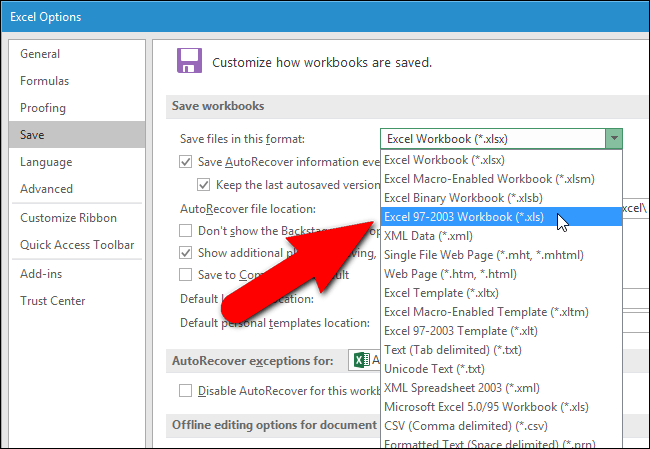Choose Excel Workbook (*.xlsx) from the list
Image resolution: width=650 pixels, height=449 pixels.
pos(501,160)
